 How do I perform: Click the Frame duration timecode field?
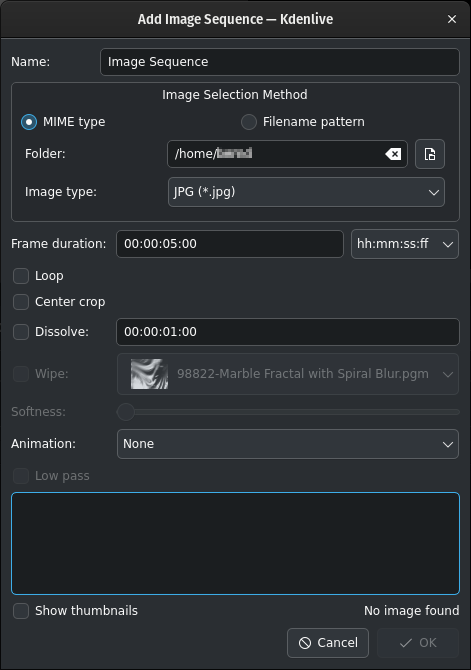pyautogui.click(x=230, y=244)
